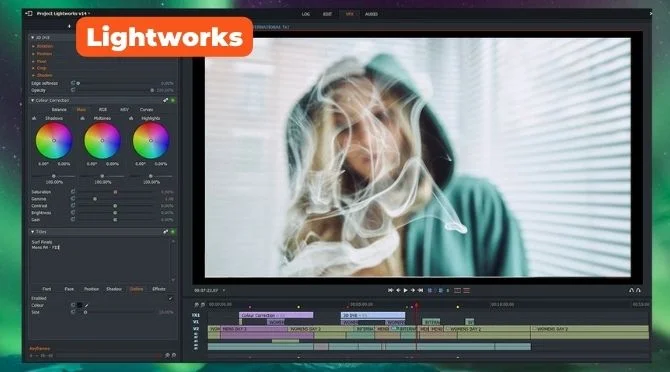
Task: Collapse the Colour Correction section
Action: coord(32,100)
